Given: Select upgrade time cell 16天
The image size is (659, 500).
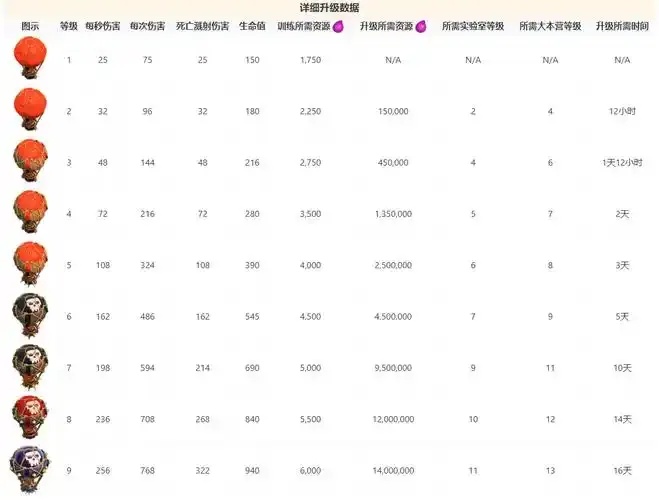Looking at the screenshot, I should (x=622, y=471).
